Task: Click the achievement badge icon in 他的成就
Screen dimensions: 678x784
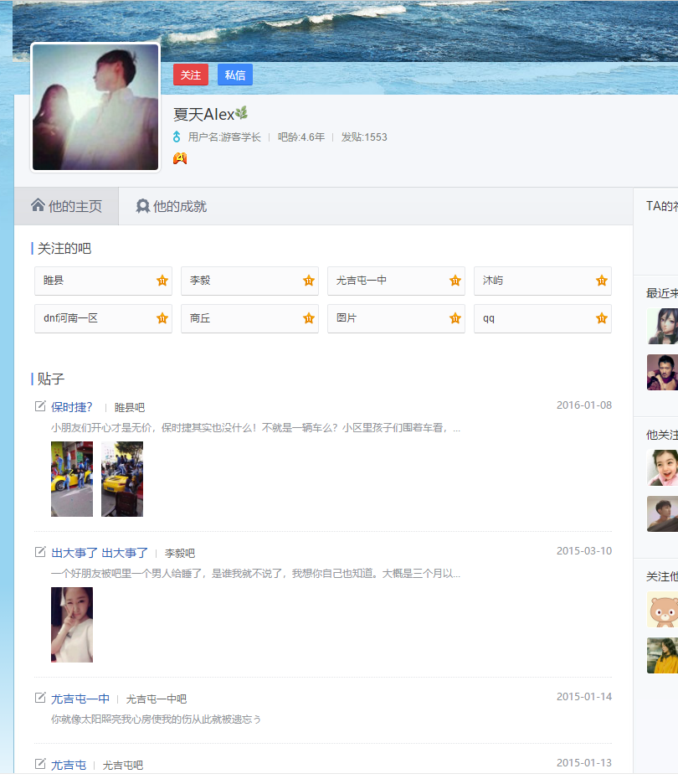Action: [143, 206]
